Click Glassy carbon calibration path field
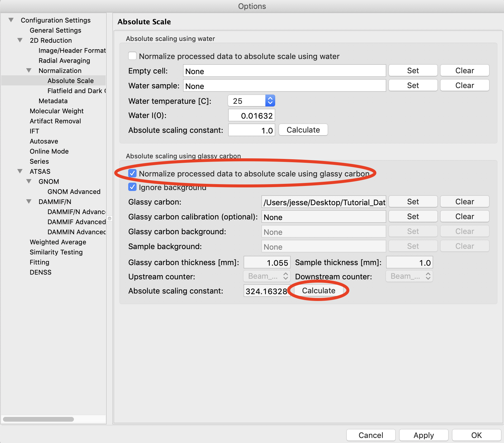 (x=324, y=217)
